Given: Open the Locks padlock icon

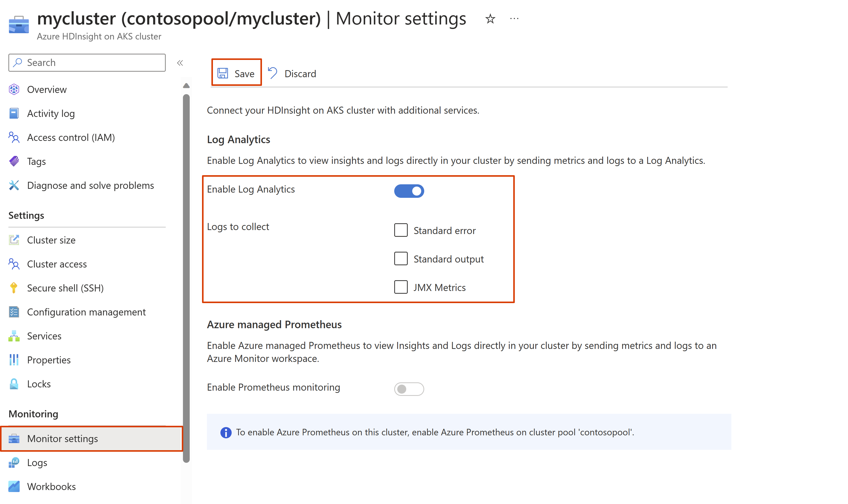Looking at the screenshot, I should [14, 384].
